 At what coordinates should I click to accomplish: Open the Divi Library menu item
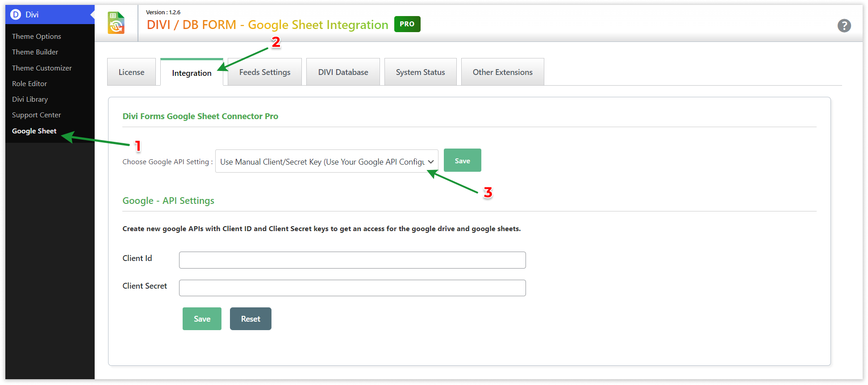pyautogui.click(x=30, y=99)
